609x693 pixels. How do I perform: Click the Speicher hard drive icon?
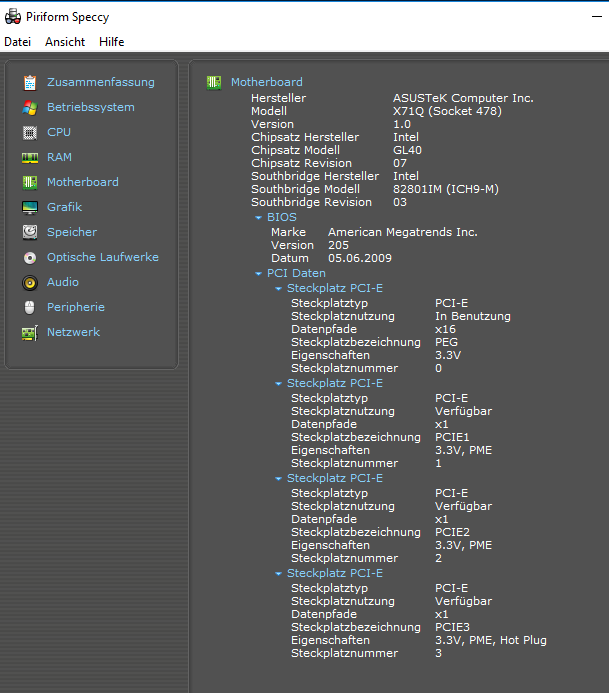pos(30,232)
